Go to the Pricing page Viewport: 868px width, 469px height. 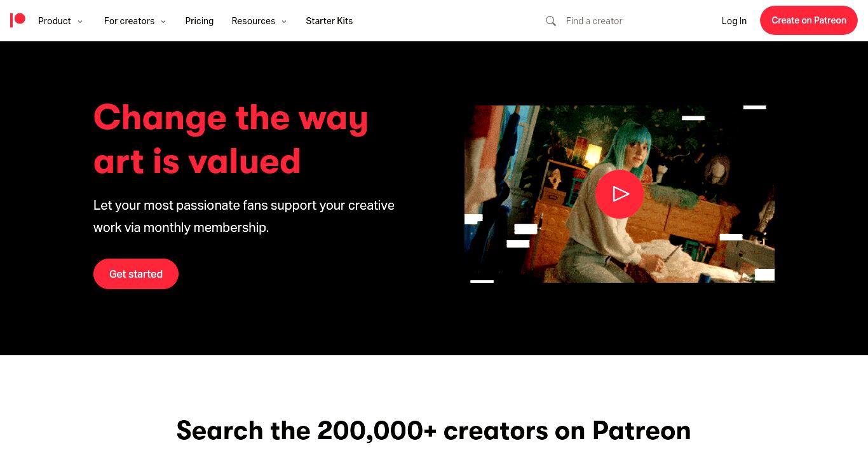[x=200, y=21]
